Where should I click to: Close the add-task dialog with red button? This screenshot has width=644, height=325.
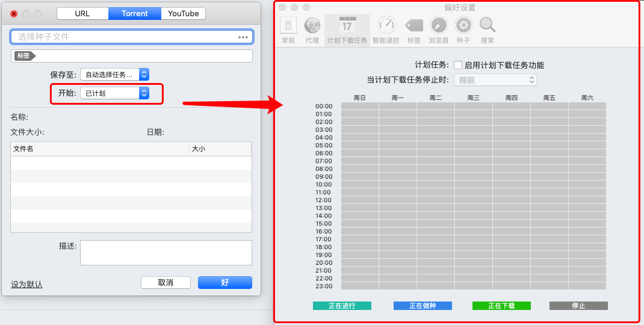click(14, 14)
